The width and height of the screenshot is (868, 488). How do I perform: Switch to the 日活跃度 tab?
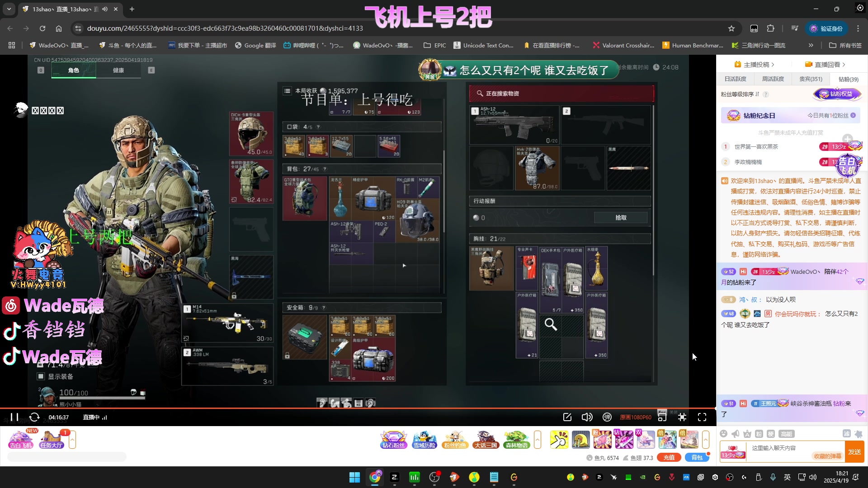(735, 79)
